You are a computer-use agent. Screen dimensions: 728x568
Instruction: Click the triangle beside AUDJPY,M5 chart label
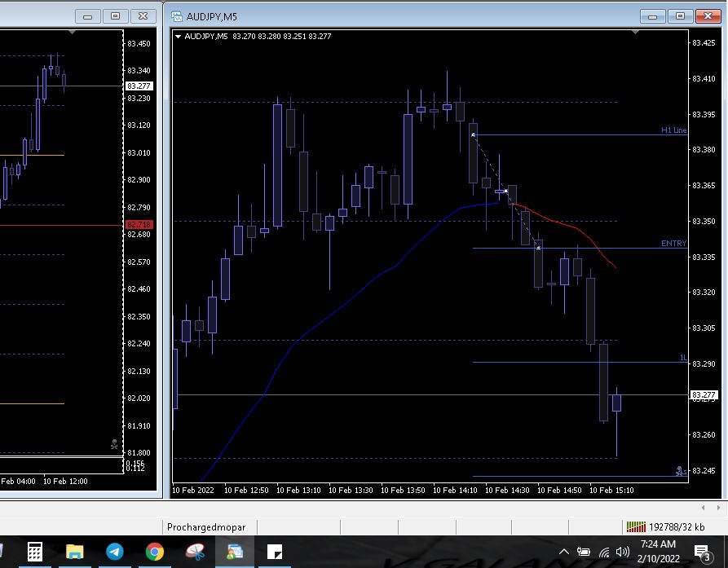pyautogui.click(x=179, y=36)
